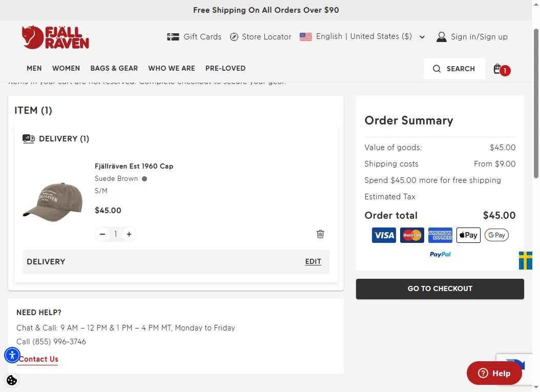Screen dimensions: 540x392
Task: Click the American Express payment icon
Action: [440, 235]
